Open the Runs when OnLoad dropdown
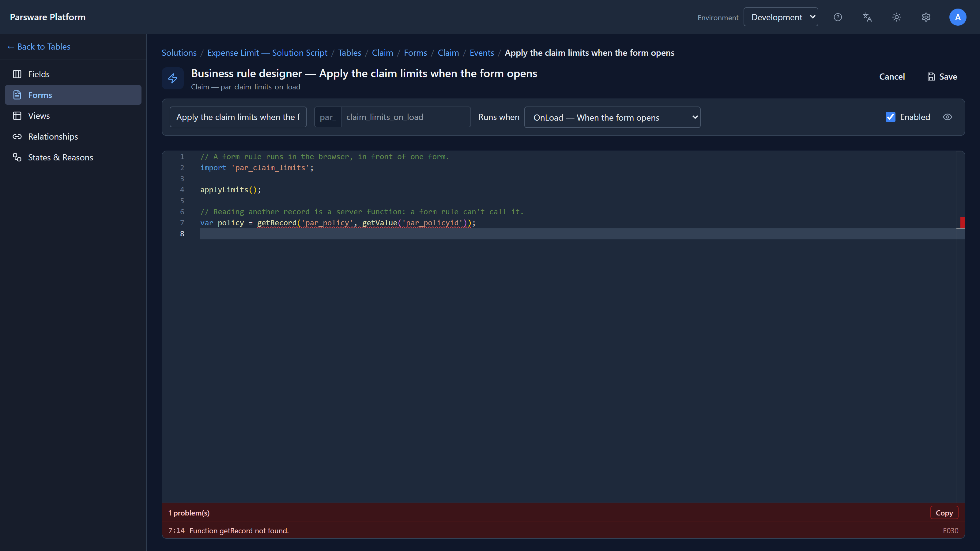Screen dimensions: 980x551 click(x=612, y=118)
